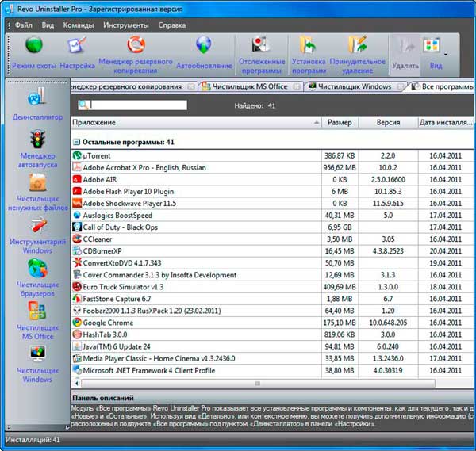Close the Чистильщик MS Office tab

(x=297, y=86)
